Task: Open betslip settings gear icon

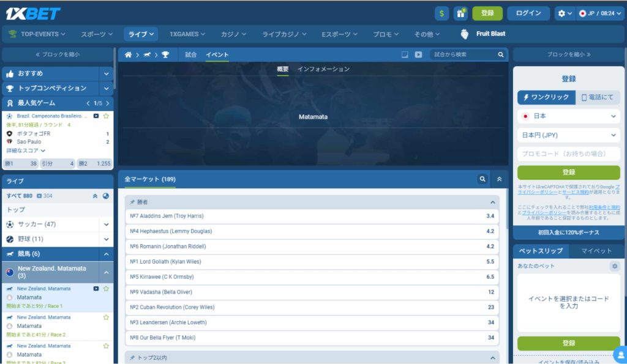Action: [615, 266]
